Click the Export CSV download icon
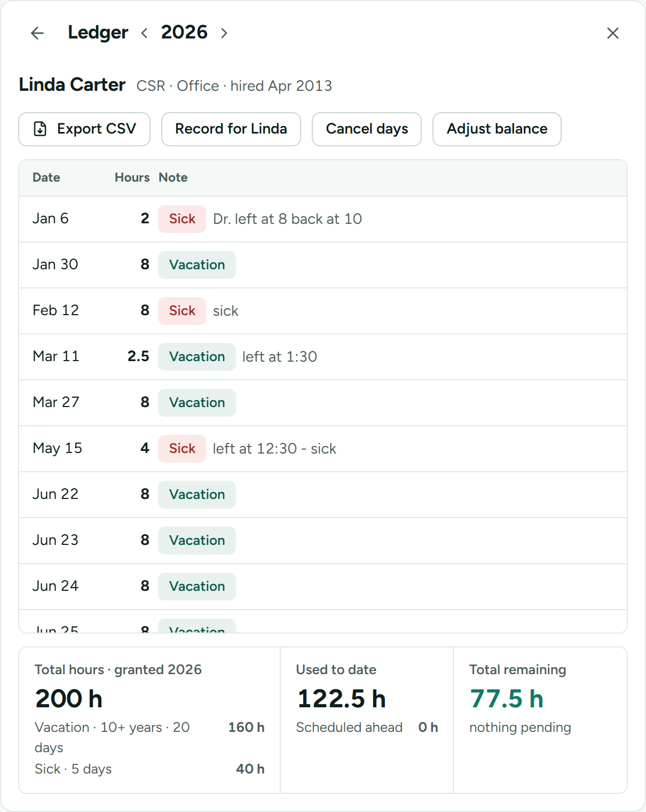 40,129
